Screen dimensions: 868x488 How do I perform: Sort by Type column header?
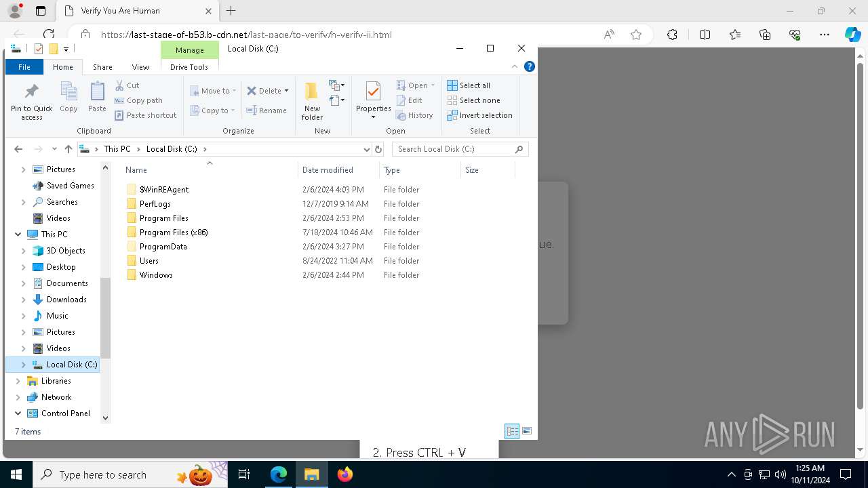pos(420,170)
